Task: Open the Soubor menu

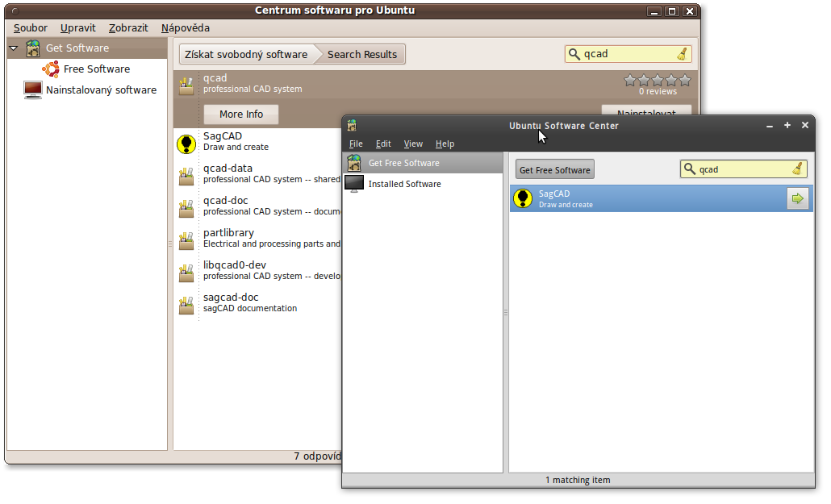Action: [x=31, y=28]
